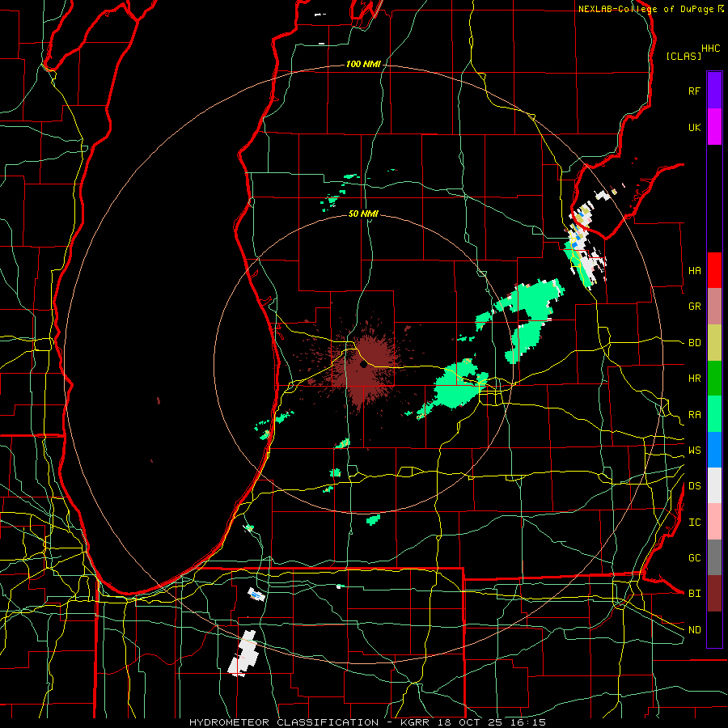Click the 'UK' legend label
728x728 pixels.
pyautogui.click(x=694, y=127)
